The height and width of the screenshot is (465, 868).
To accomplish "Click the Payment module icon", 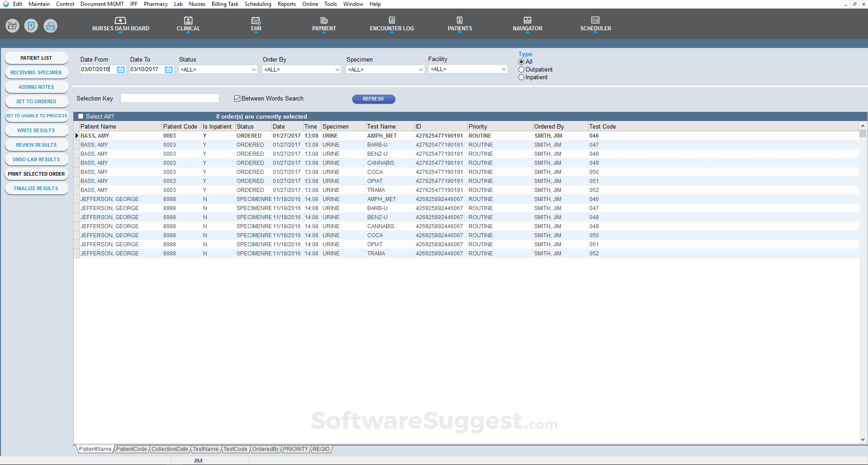I will click(323, 24).
